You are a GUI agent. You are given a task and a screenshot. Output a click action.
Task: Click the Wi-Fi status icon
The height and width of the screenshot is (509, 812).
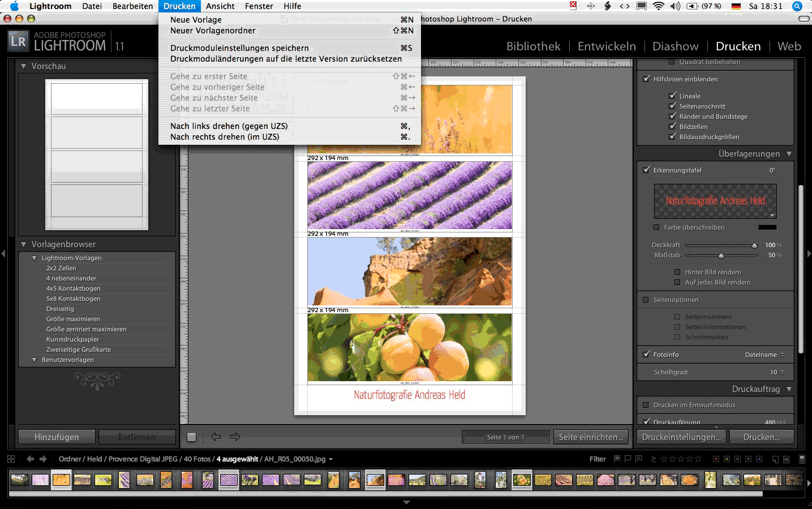tap(658, 6)
